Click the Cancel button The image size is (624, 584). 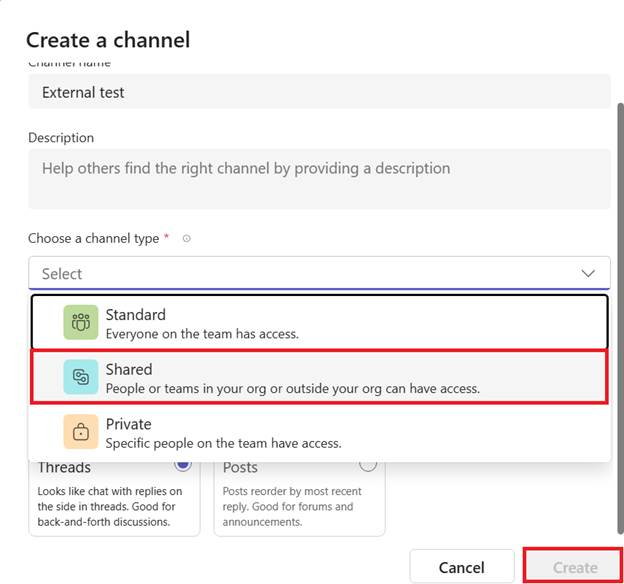coord(462,567)
